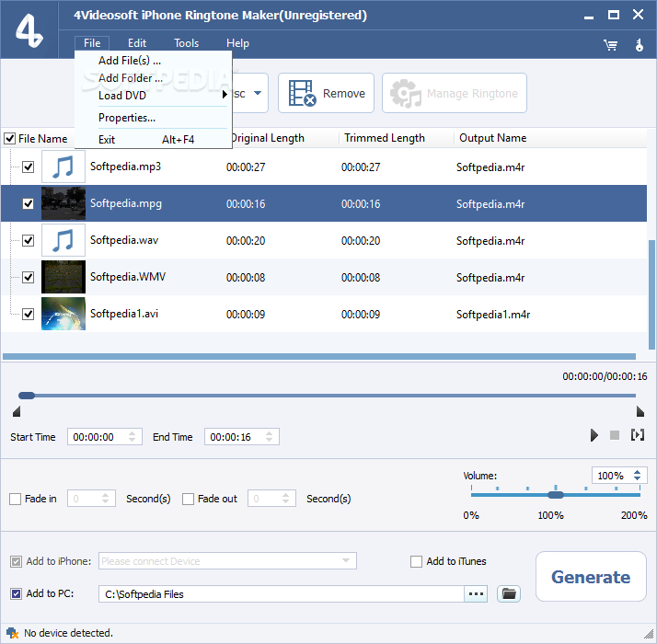Adjust the End Time stepper
Viewport: 657px width, 644px height.
pos(269,437)
